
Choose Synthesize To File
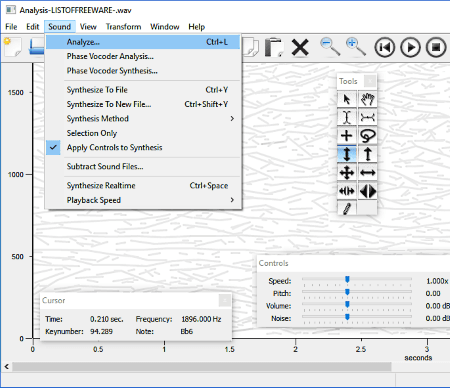pos(143,90)
